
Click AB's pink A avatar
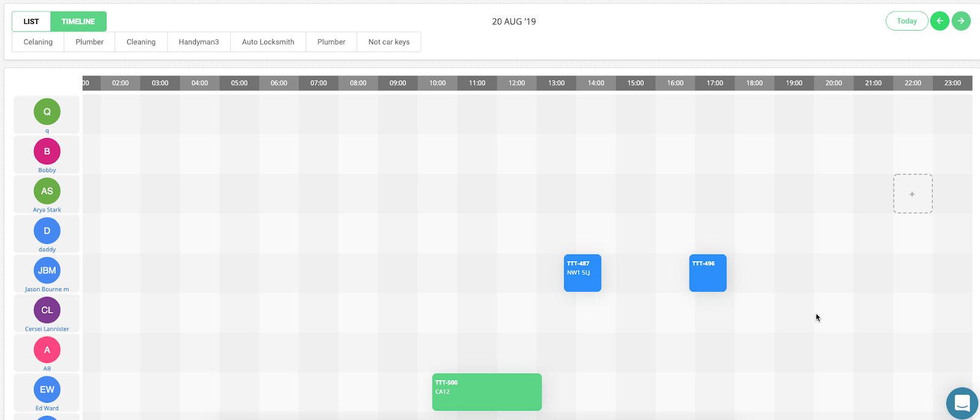[x=47, y=350]
